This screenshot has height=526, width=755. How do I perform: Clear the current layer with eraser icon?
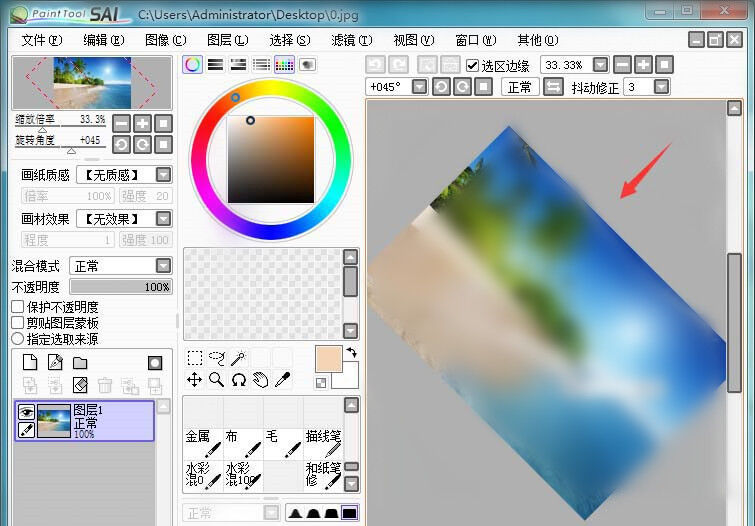point(80,385)
